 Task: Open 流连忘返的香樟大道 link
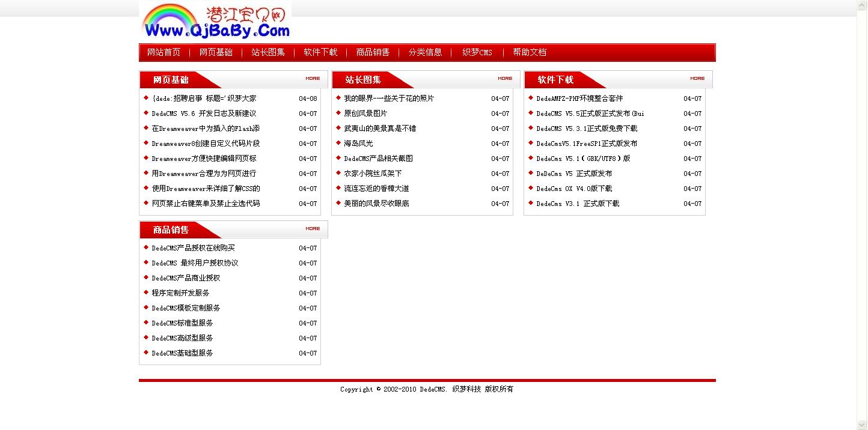[x=376, y=189]
